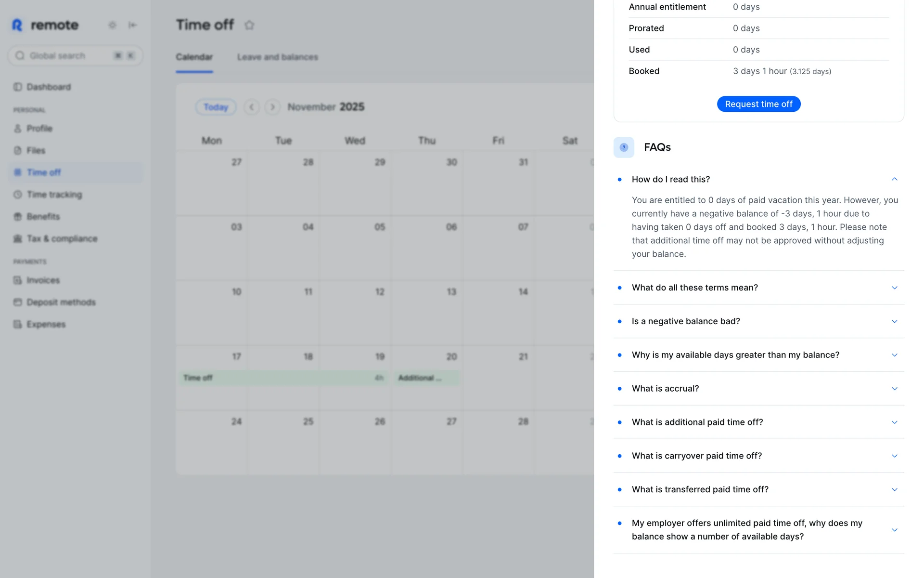
Task: Expand 'Is a negative balance bad?'
Action: 894,321
